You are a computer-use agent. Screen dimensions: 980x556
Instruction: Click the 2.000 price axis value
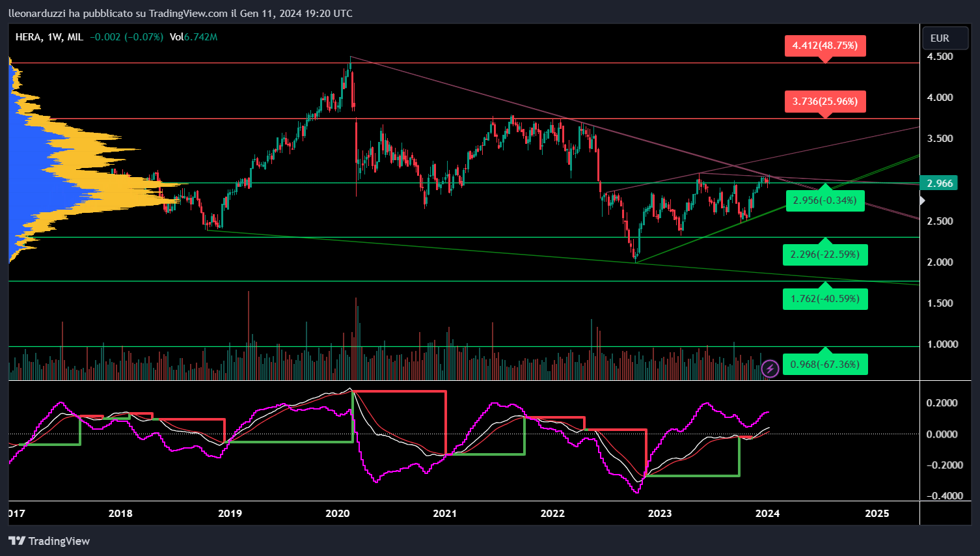(x=940, y=262)
